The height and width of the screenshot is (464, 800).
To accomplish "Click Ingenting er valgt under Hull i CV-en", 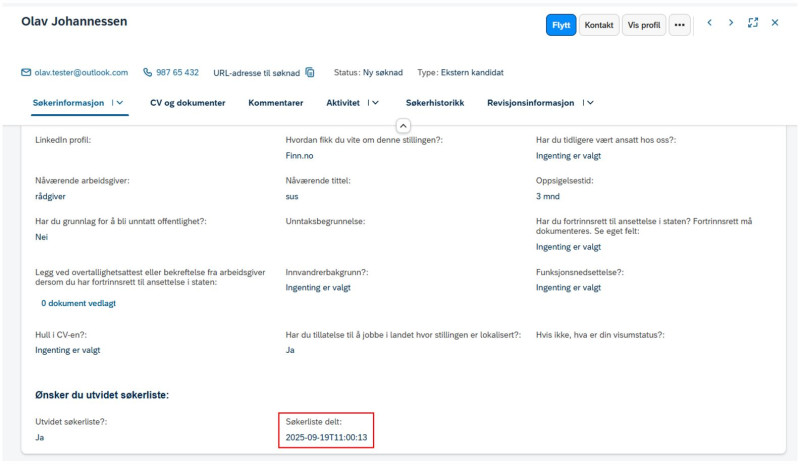I will pyautogui.click(x=67, y=350).
